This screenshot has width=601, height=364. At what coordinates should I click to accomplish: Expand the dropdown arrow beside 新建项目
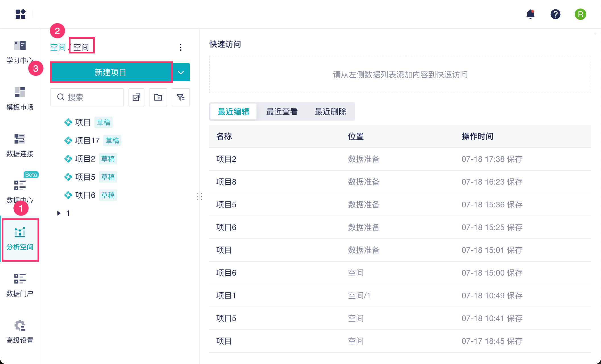[181, 72]
